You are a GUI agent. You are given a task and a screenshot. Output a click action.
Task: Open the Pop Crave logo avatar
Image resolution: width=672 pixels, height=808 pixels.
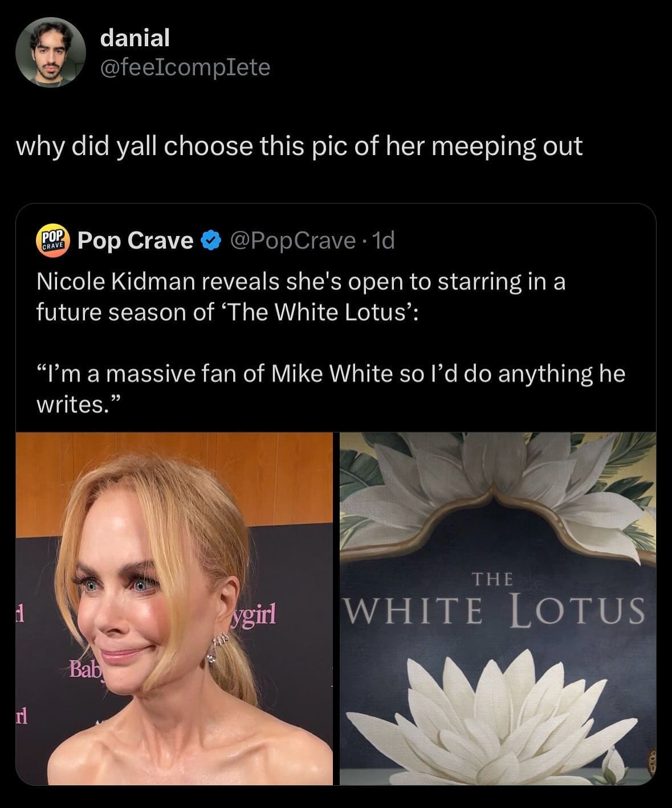(52, 240)
